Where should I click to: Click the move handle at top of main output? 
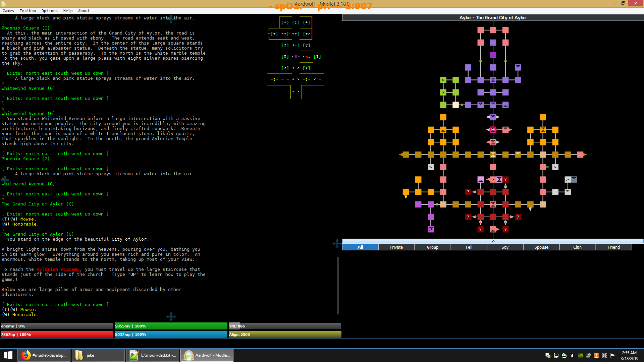(x=171, y=19)
